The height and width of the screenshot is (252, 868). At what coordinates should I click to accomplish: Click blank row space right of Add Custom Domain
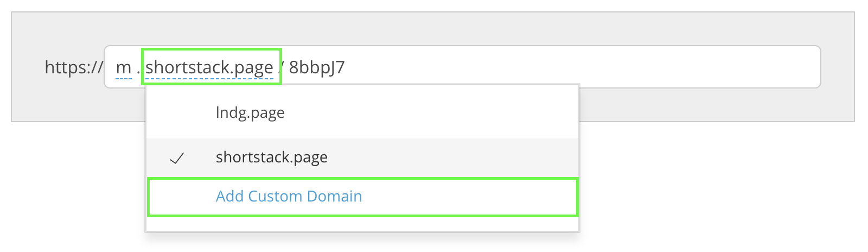tap(469, 197)
